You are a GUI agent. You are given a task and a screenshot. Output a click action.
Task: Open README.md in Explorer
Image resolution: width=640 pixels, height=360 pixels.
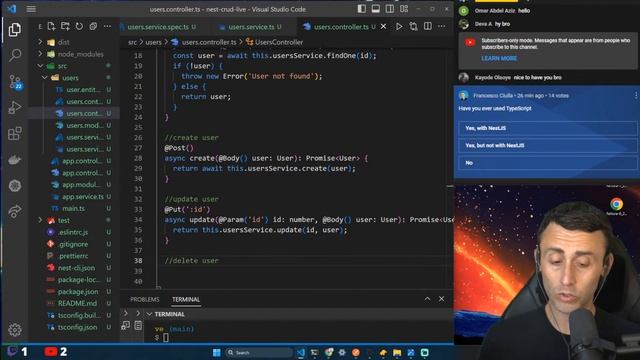point(77,303)
